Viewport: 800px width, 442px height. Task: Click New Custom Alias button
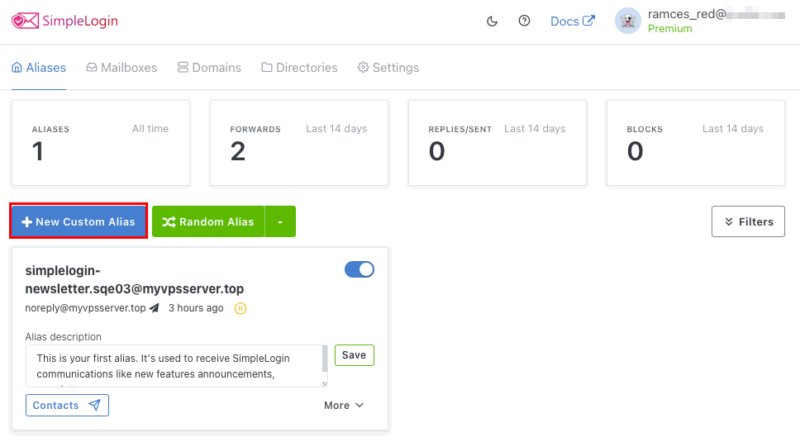click(x=79, y=222)
